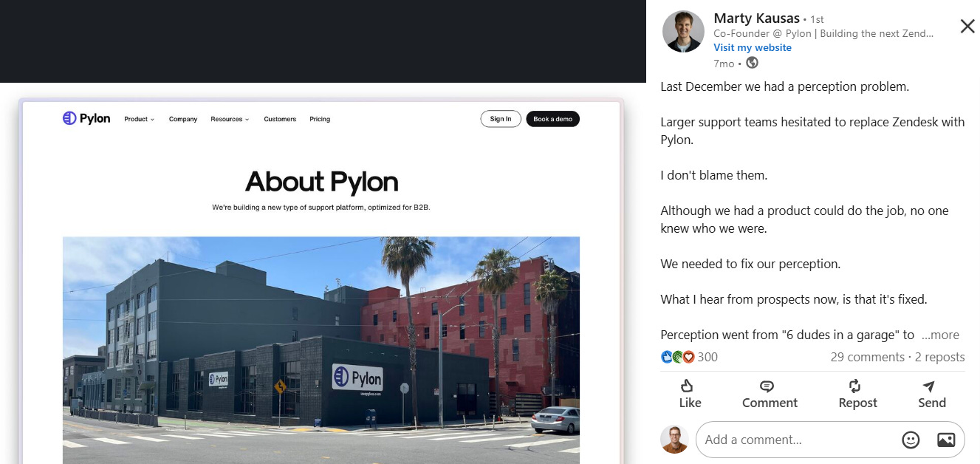Click the About Pylon heading

point(321,182)
